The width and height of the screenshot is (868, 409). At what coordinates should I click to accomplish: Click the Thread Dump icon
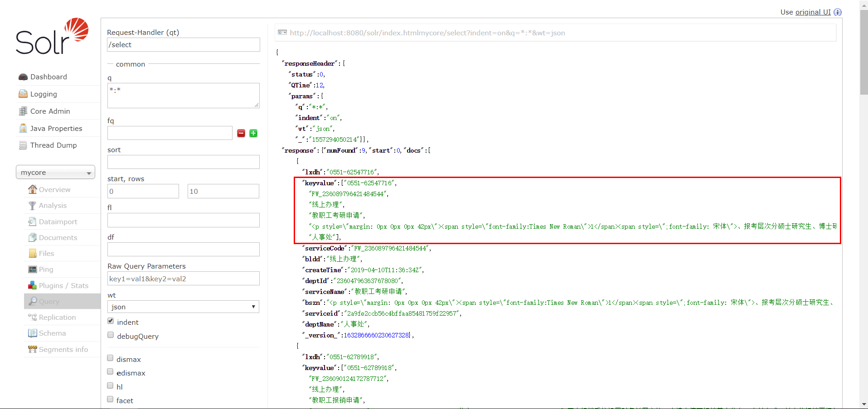23,145
